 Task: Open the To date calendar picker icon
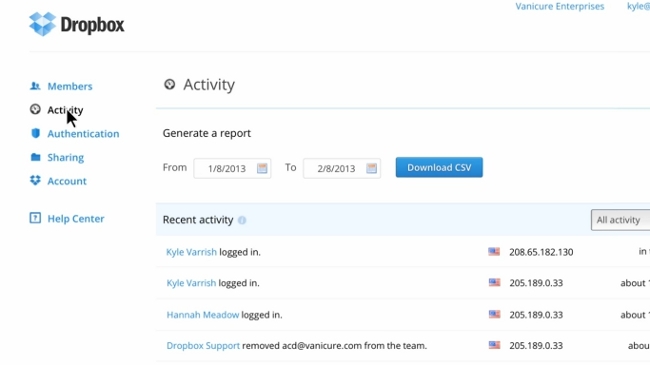tap(371, 168)
